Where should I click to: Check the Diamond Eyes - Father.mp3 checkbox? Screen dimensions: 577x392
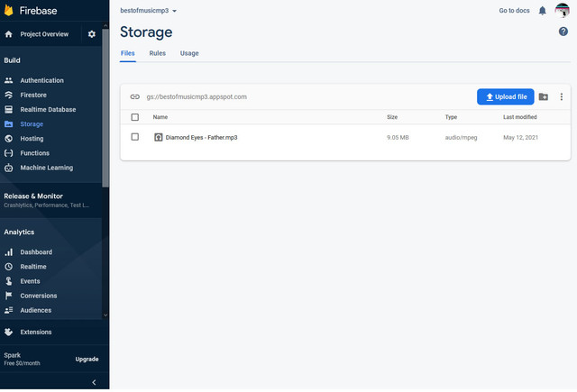[x=135, y=137]
